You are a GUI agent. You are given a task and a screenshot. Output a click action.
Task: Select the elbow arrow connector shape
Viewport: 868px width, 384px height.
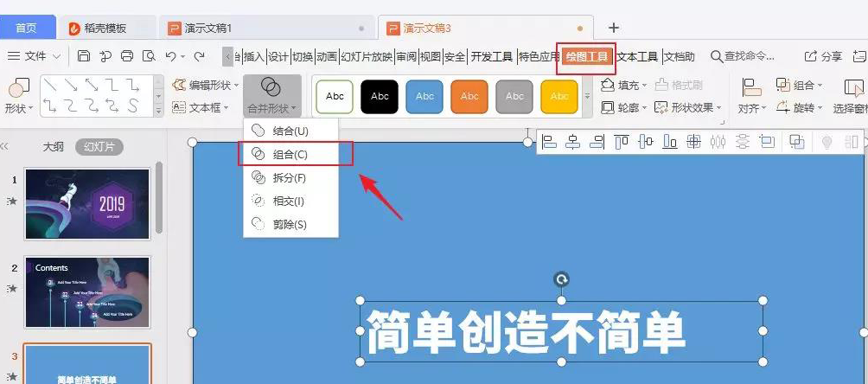[x=132, y=86]
